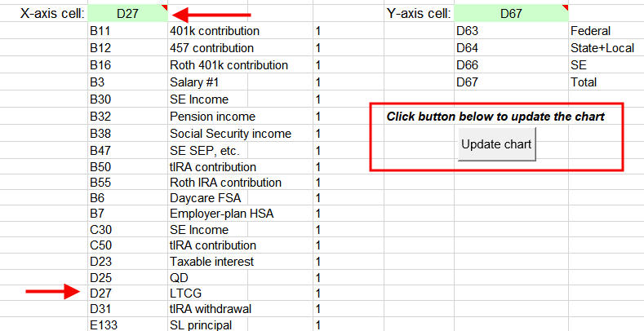Click red comment marker on X-axis cell
The width and height of the screenshot is (644, 331).
[165, 7]
